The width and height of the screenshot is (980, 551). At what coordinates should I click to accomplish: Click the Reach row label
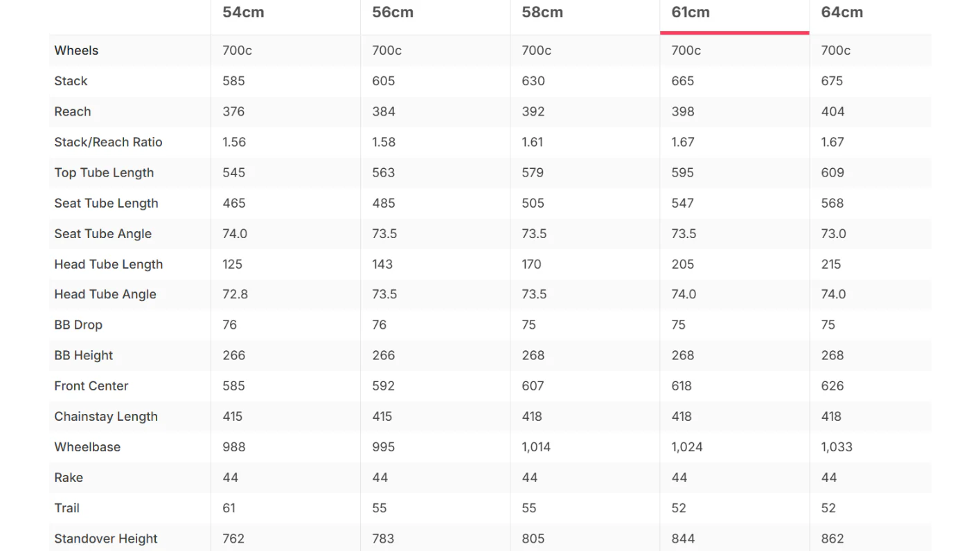[x=73, y=111]
